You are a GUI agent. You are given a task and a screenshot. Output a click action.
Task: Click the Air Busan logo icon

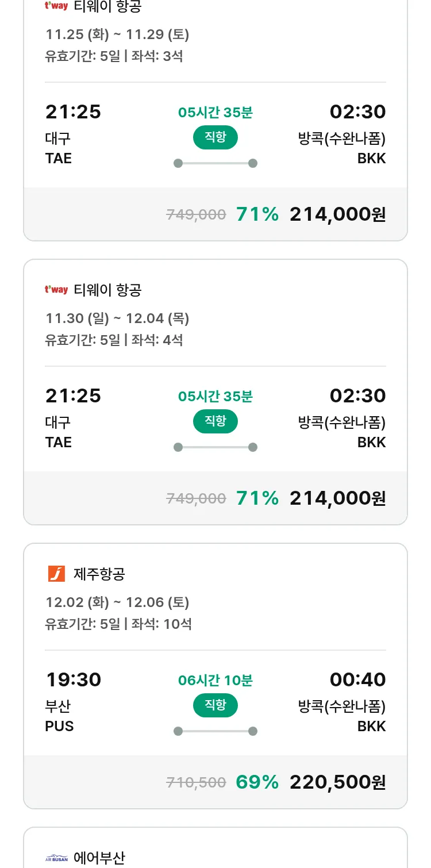[x=56, y=859]
